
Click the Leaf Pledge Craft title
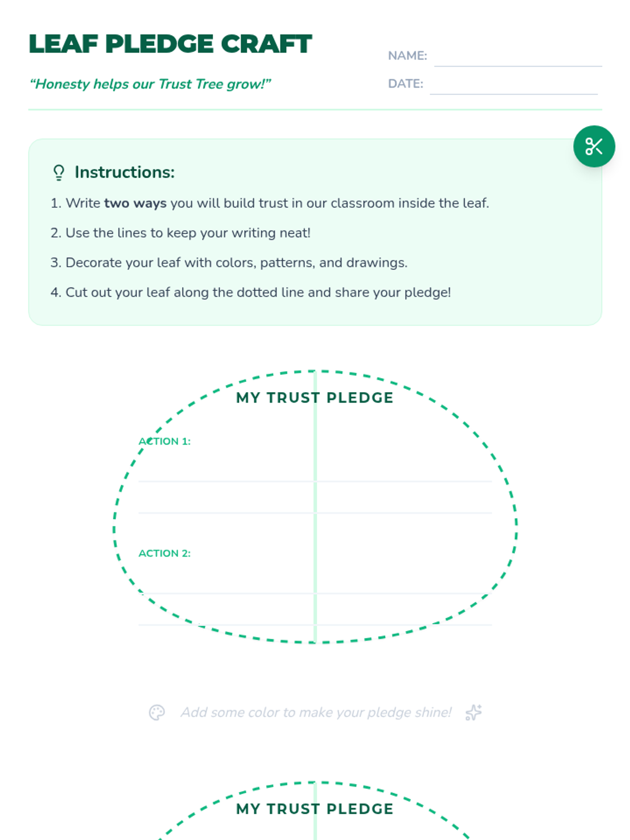[170, 44]
